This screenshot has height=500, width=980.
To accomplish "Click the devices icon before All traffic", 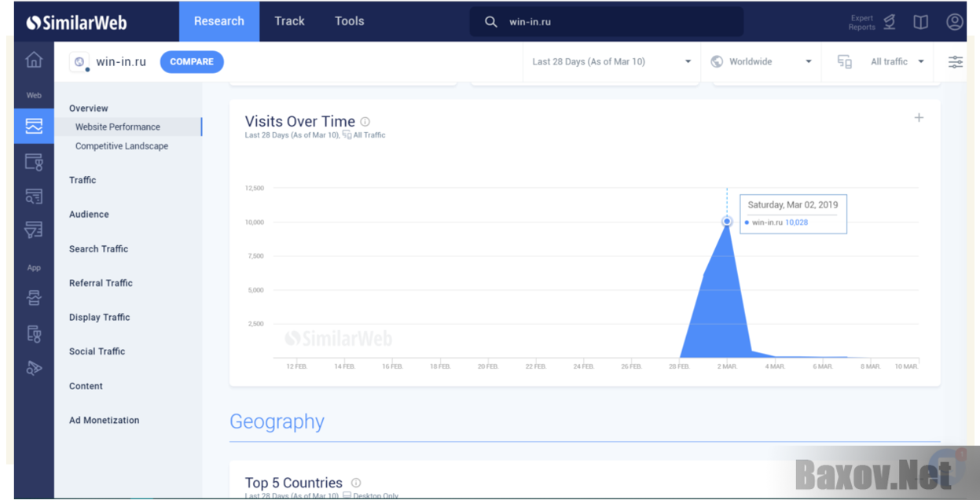I will [845, 61].
